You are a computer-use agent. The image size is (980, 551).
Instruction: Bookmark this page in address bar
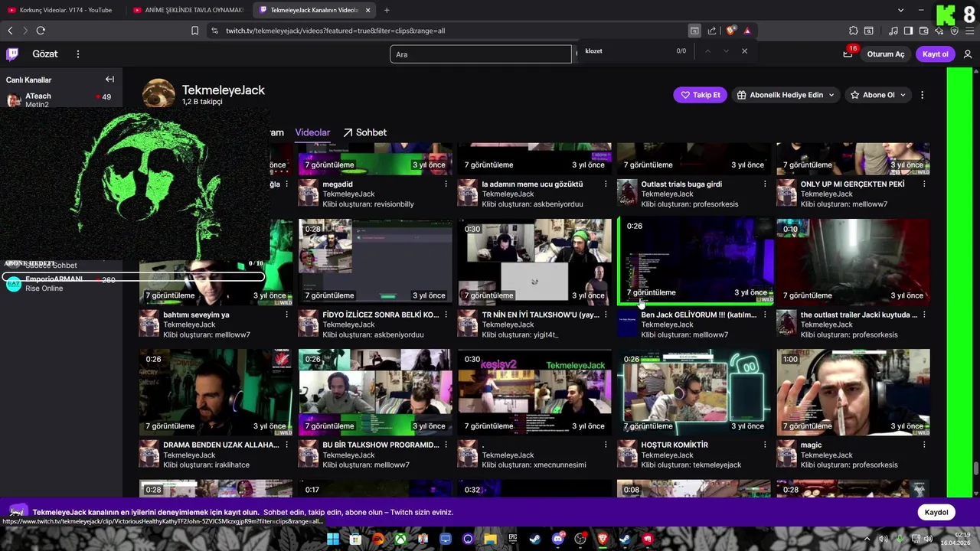tap(194, 31)
